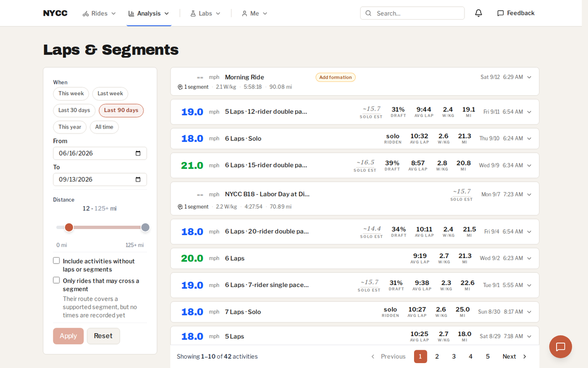The width and height of the screenshot is (588, 368).
Task: Select the Last 30 days filter
Action: [74, 110]
